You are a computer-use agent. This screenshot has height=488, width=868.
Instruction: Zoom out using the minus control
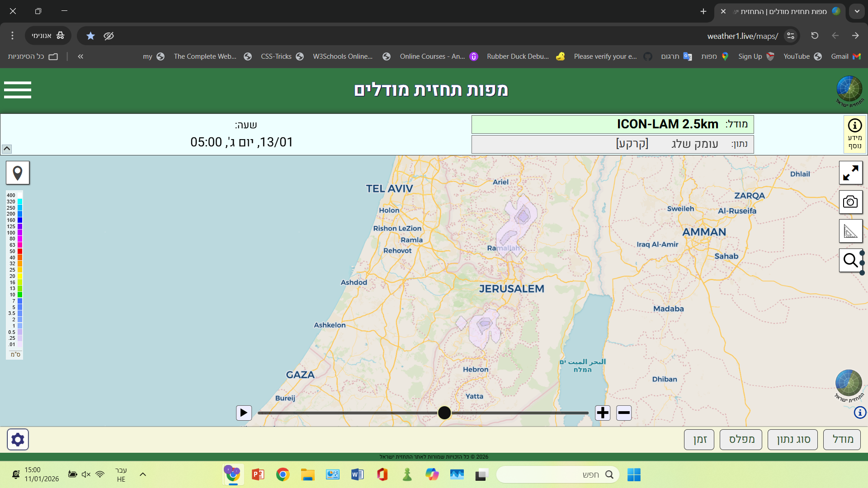pyautogui.click(x=624, y=413)
